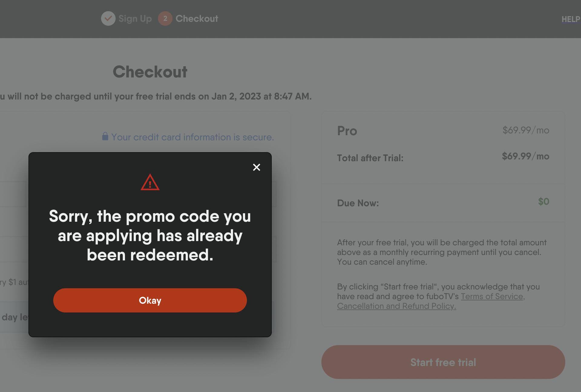Viewport: 581px width, 392px height.
Task: Click the promo code redeemed message
Action: coord(150,235)
